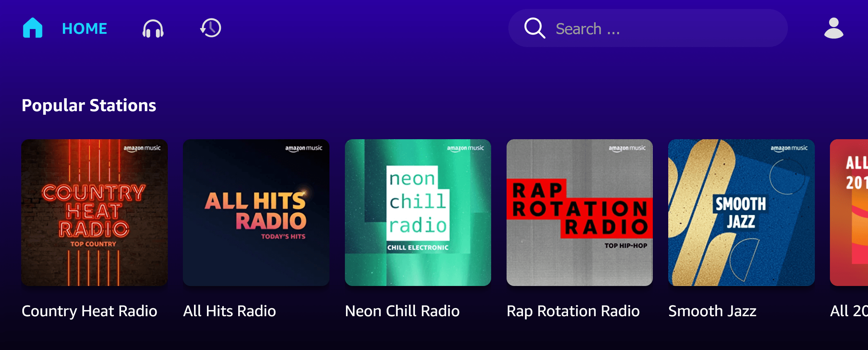Screen dimensions: 868x350
Task: Open the user profile account icon
Action: click(x=834, y=28)
